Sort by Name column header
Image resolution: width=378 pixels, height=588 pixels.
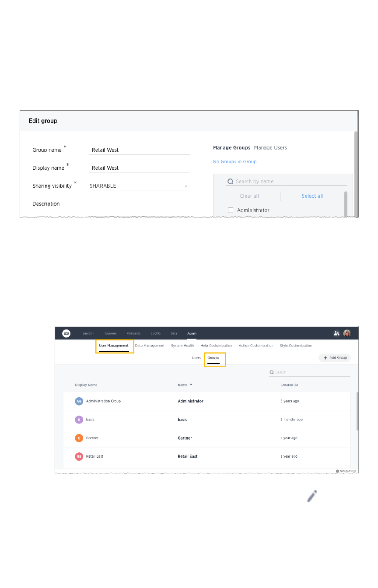(x=182, y=385)
